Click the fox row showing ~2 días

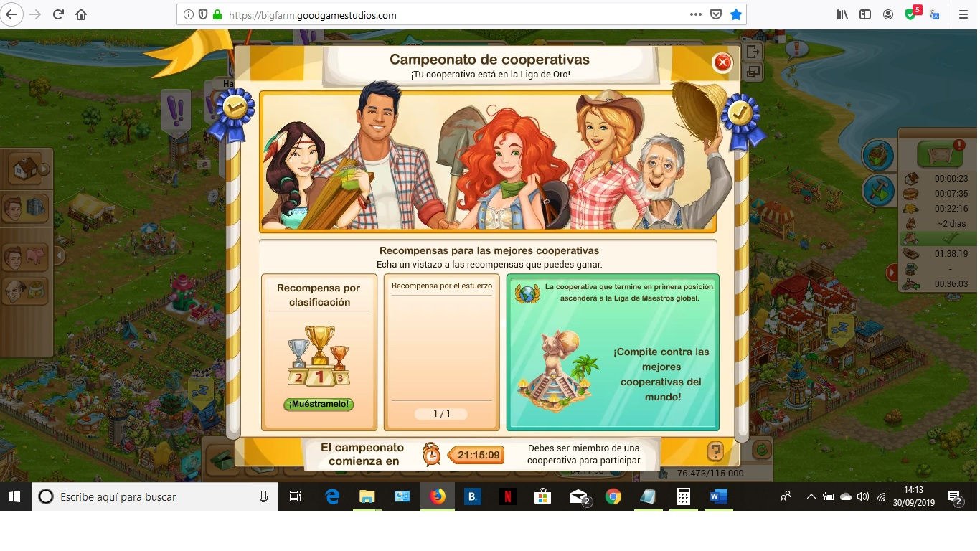click(938, 224)
